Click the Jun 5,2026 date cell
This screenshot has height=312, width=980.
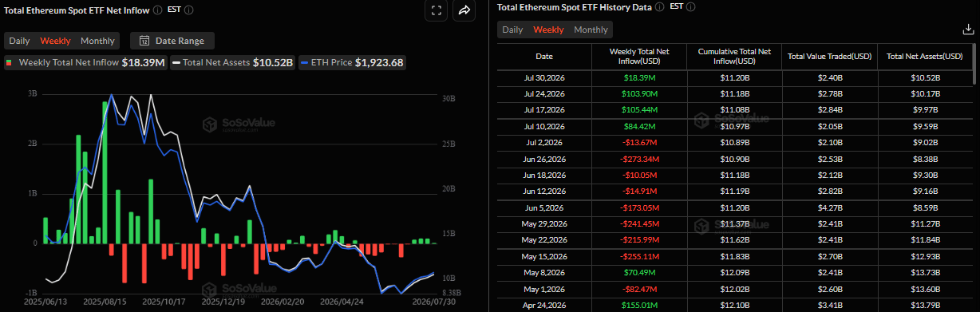click(x=543, y=207)
